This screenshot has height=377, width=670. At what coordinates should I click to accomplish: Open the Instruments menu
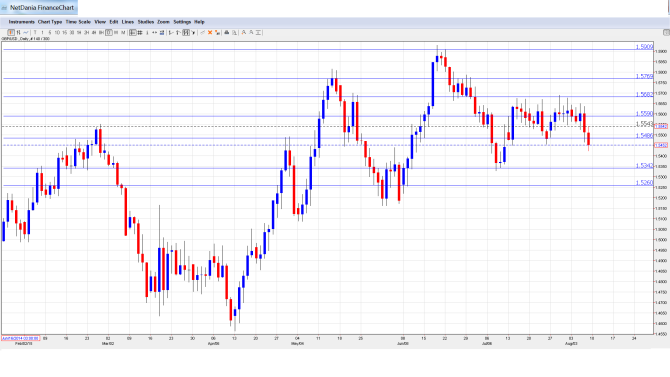click(x=21, y=22)
